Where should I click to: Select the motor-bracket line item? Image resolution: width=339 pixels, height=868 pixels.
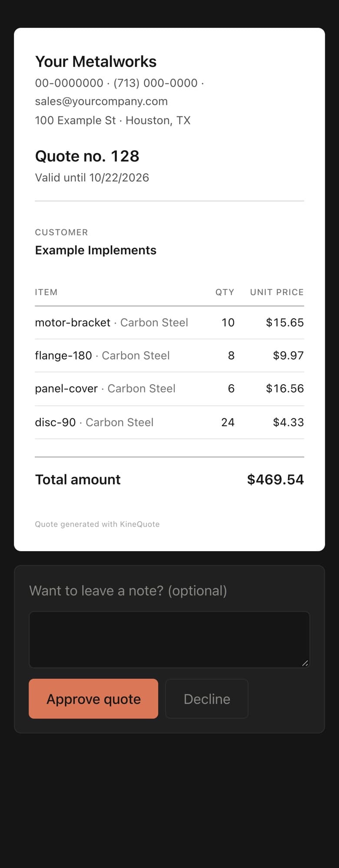pos(169,322)
